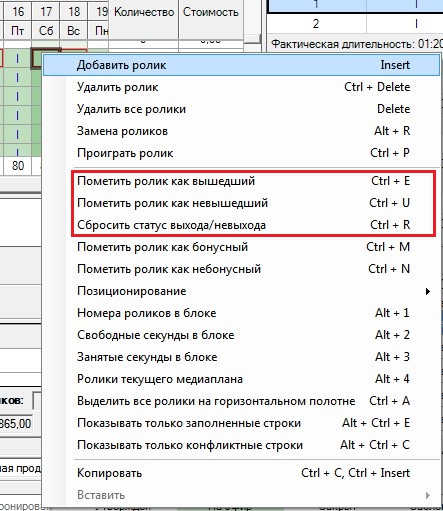This screenshot has height=511, width=443.
Task: Open 'Замена роликов' option
Action: pos(241,131)
